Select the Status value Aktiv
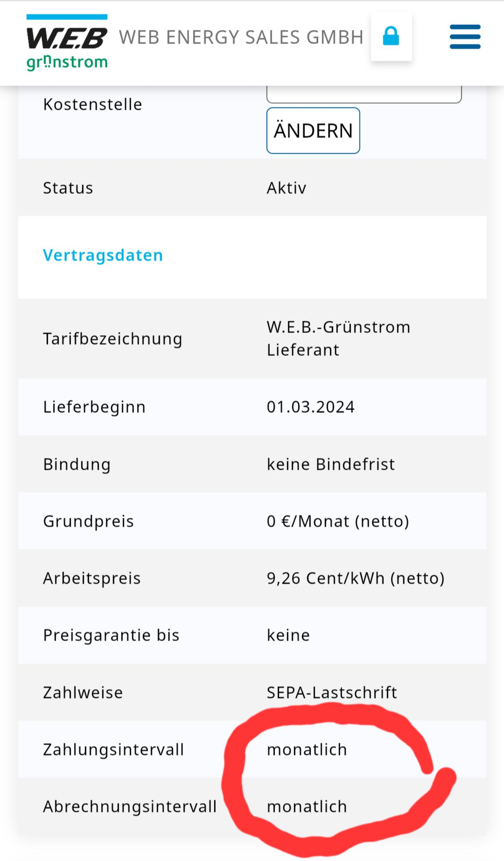This screenshot has width=504, height=861. coord(286,188)
